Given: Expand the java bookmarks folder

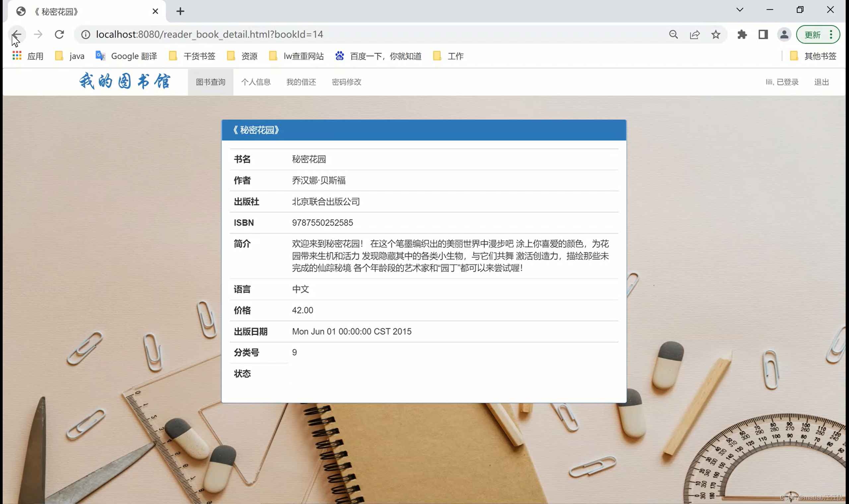Looking at the screenshot, I should [x=70, y=56].
